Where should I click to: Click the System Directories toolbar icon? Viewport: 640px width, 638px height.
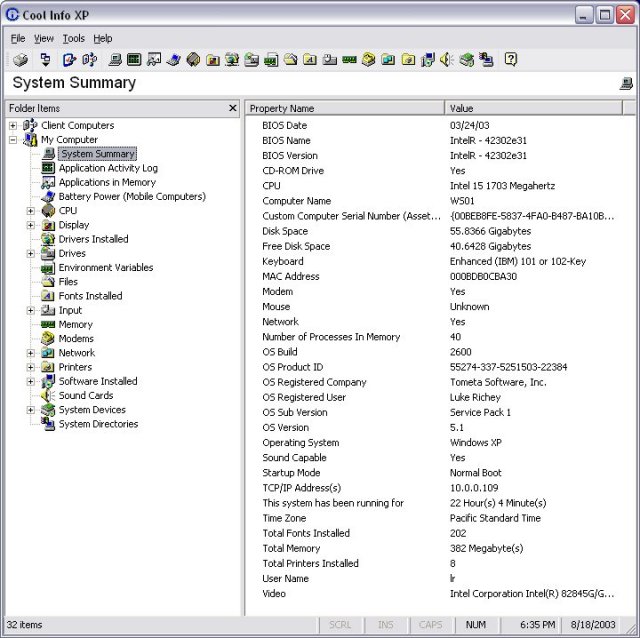tap(486, 60)
